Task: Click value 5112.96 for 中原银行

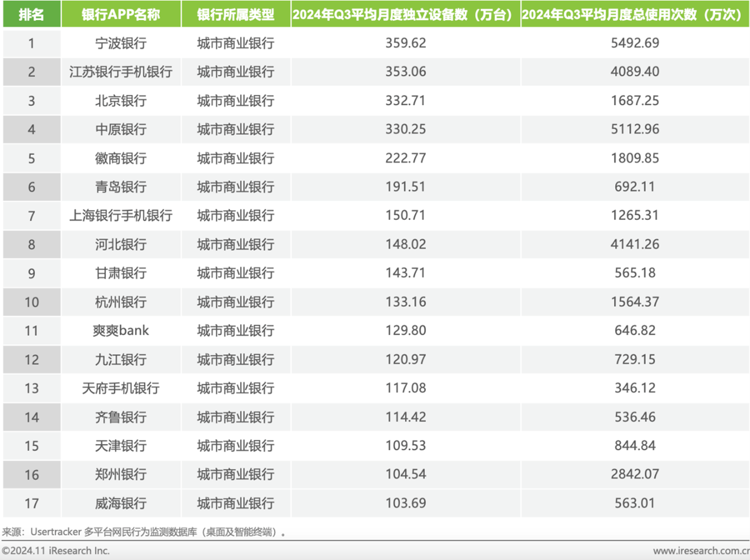Action: click(635, 130)
